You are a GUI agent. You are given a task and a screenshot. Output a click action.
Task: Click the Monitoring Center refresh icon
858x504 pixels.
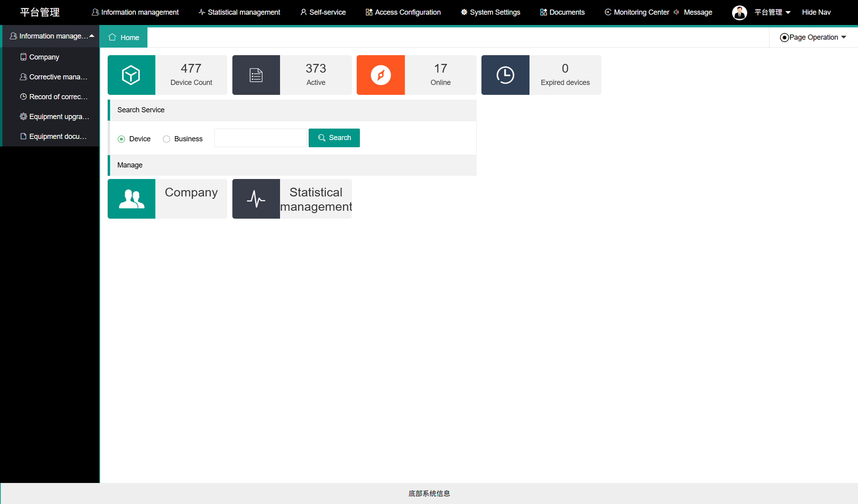tap(608, 12)
